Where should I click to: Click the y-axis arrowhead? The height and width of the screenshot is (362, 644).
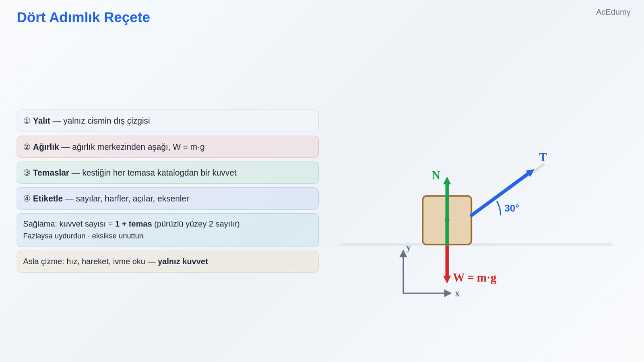pos(403,253)
